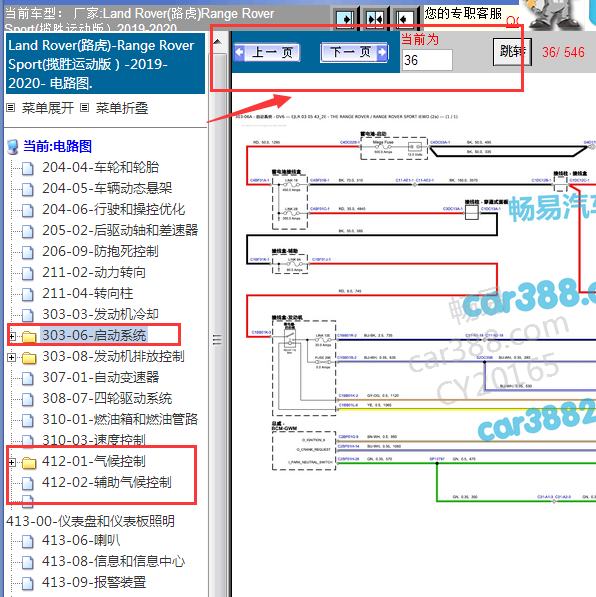This screenshot has width=596, height=597.
Task: Click page icon of 413-06-喇叭
Action: click(x=28, y=541)
